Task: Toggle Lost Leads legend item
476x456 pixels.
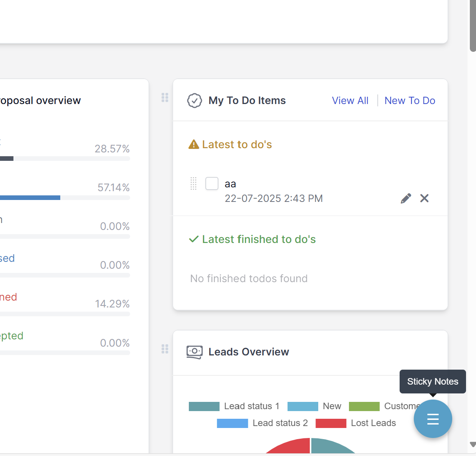Action: (x=355, y=423)
